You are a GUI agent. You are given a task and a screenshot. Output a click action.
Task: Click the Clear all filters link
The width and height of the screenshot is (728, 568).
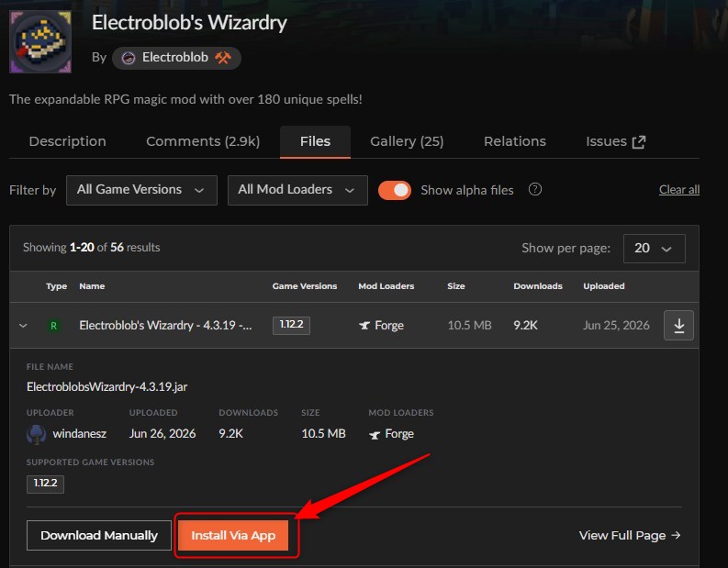(679, 190)
